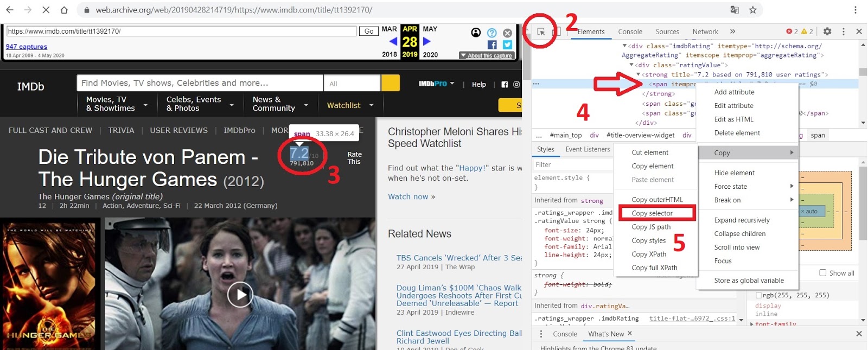Viewport: 868px width, 350px height.
Task: Close the DevTools panel
Action: click(x=859, y=31)
